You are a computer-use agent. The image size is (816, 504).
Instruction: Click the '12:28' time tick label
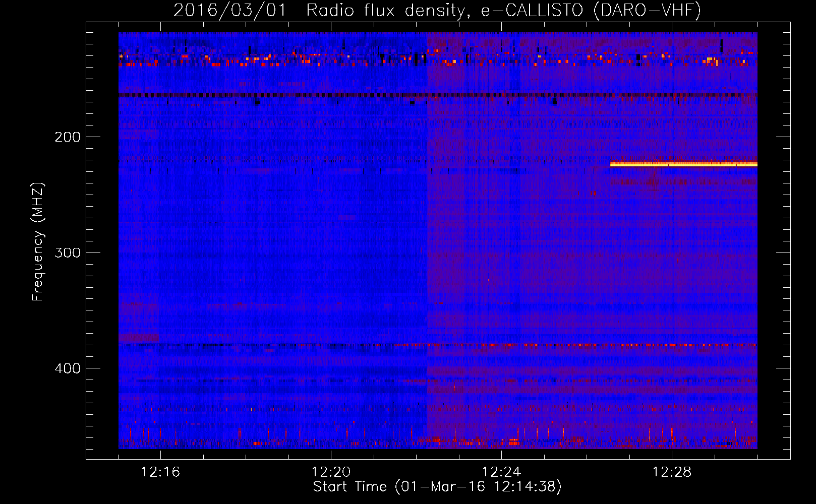click(x=672, y=472)
